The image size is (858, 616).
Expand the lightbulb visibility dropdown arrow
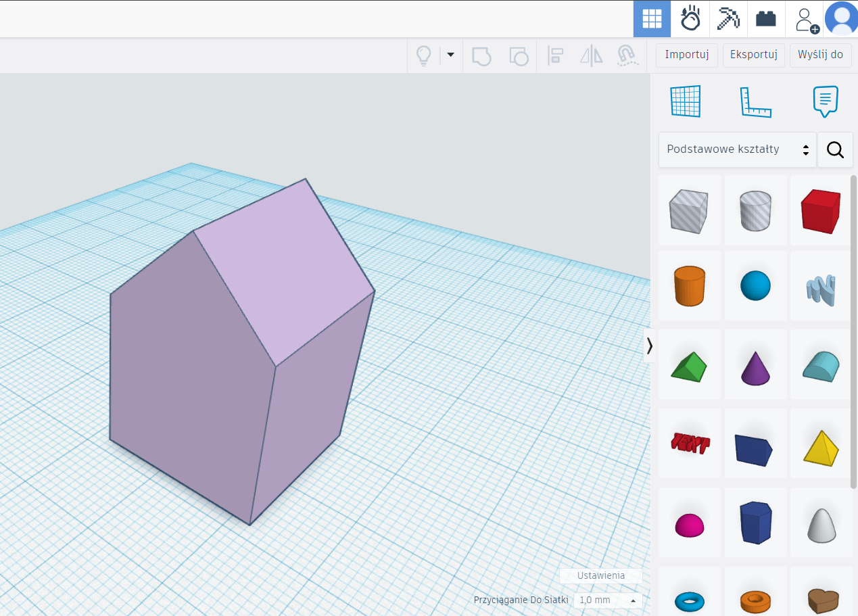point(450,55)
